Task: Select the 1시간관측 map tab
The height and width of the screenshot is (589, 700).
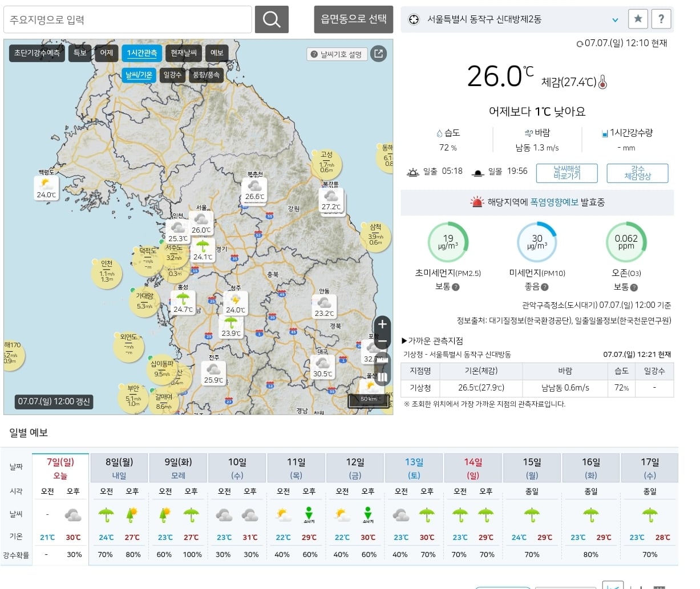Action: (141, 54)
